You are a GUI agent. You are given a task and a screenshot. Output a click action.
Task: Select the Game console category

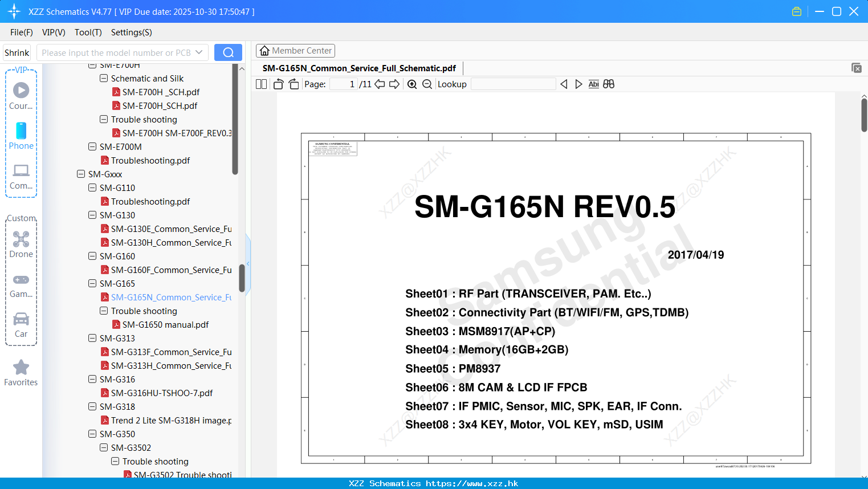click(x=21, y=285)
